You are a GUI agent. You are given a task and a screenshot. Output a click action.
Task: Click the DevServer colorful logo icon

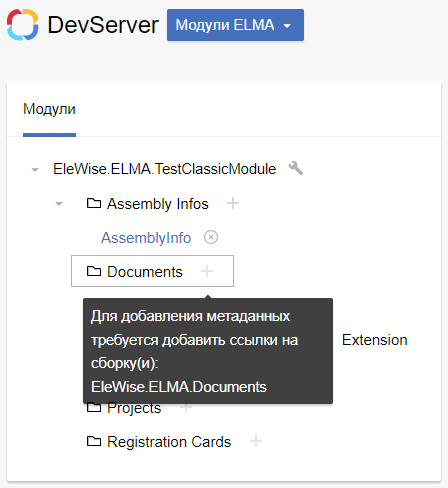(23, 25)
